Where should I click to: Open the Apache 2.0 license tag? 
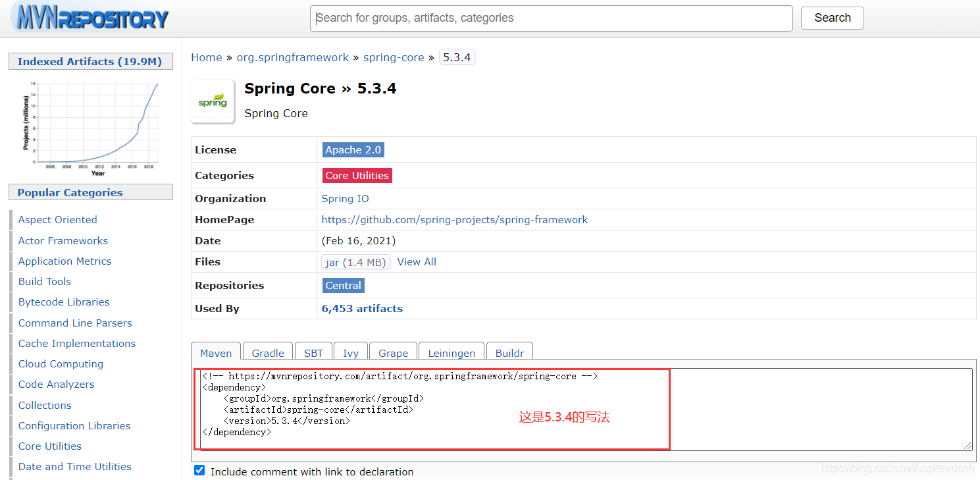[353, 150]
